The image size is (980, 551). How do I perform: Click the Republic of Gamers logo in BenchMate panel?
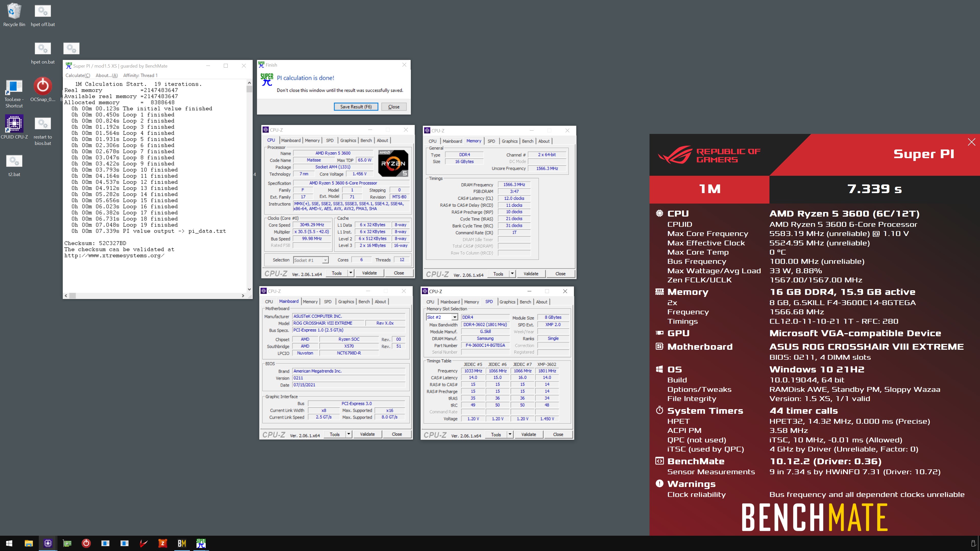[709, 155]
